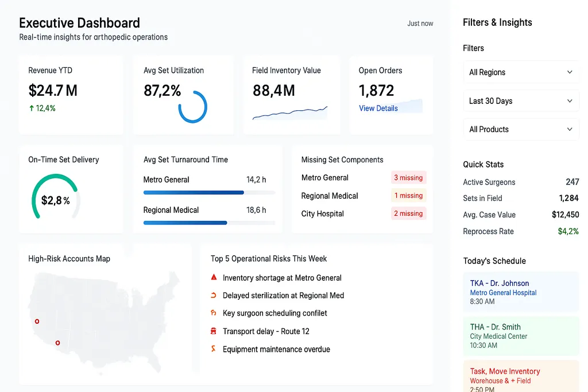Expand the Last 30 Days dropdown
Image resolution: width=588 pixels, height=392 pixels.
coord(521,101)
